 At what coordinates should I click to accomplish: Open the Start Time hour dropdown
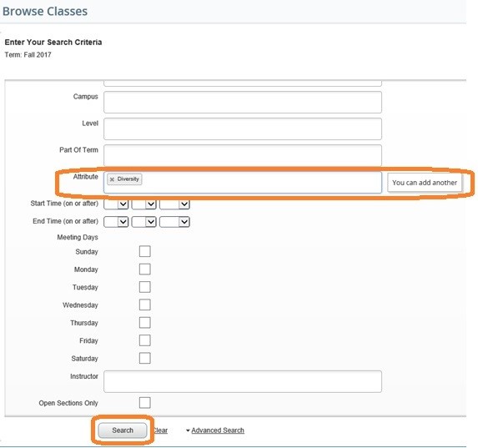pyautogui.click(x=116, y=204)
